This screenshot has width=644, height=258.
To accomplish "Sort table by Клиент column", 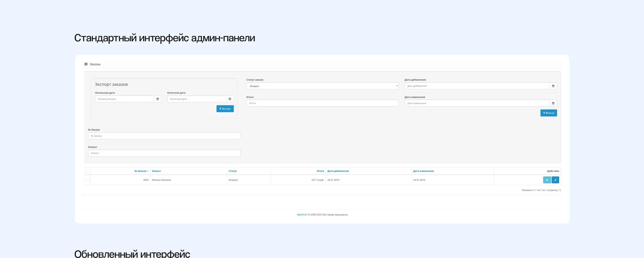I will 156,171.
